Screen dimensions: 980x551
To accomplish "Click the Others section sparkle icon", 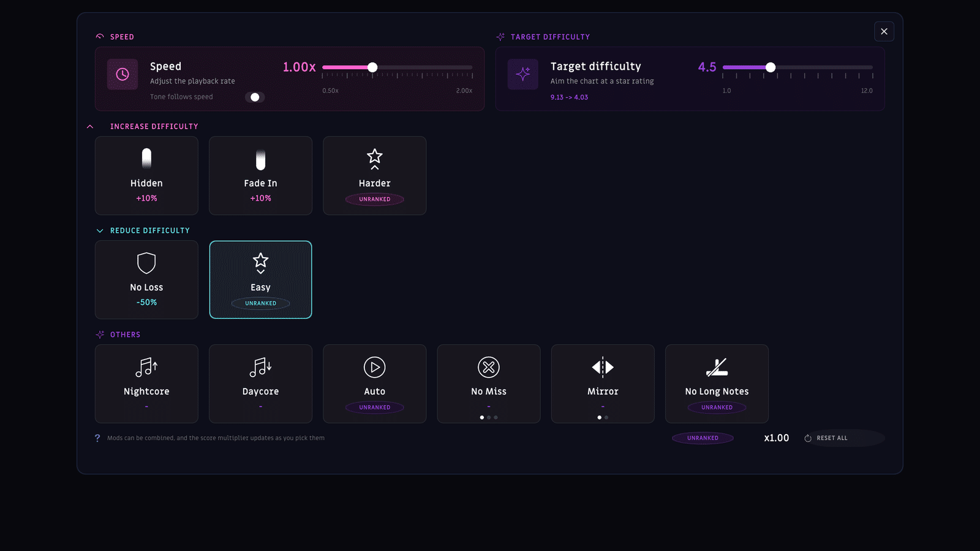I will tap(100, 334).
